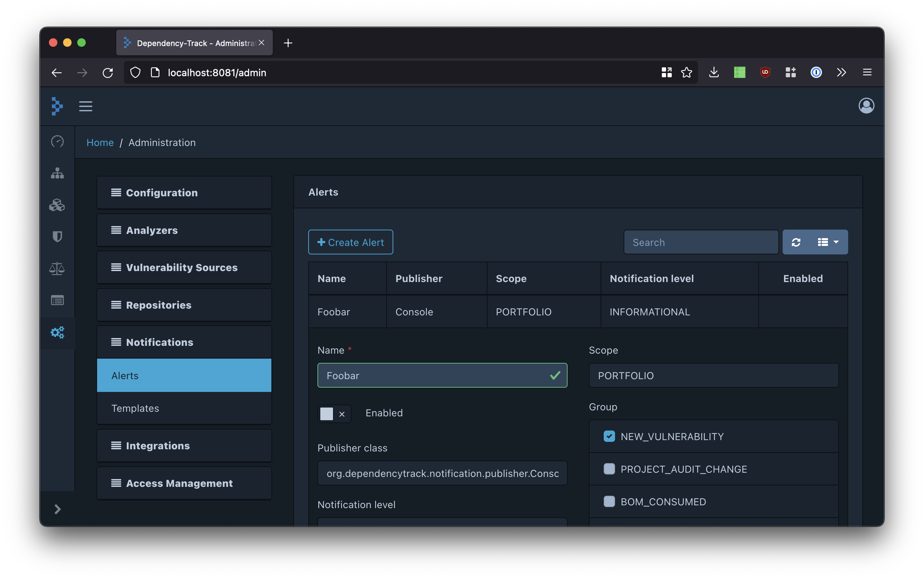Toggle sidebar with hamburger menu icon
The width and height of the screenshot is (924, 579).
coord(86,106)
